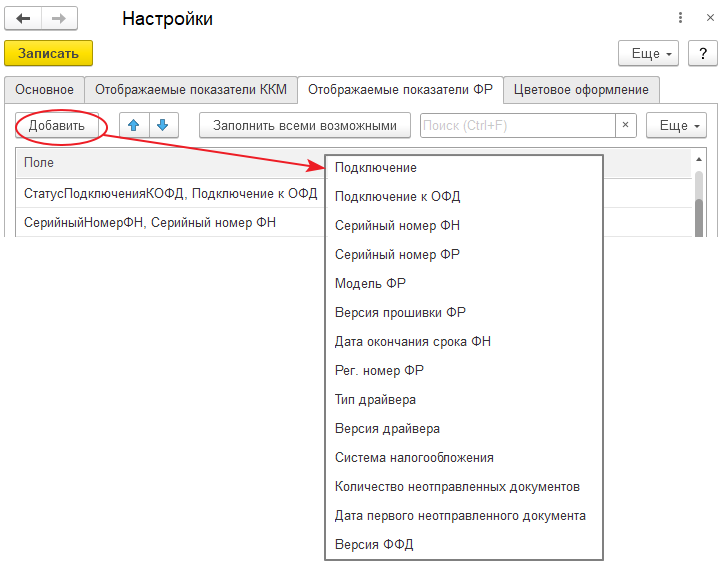Open Отображаемые показатели ККМ tab
The image size is (724, 567).
pyautogui.click(x=191, y=89)
